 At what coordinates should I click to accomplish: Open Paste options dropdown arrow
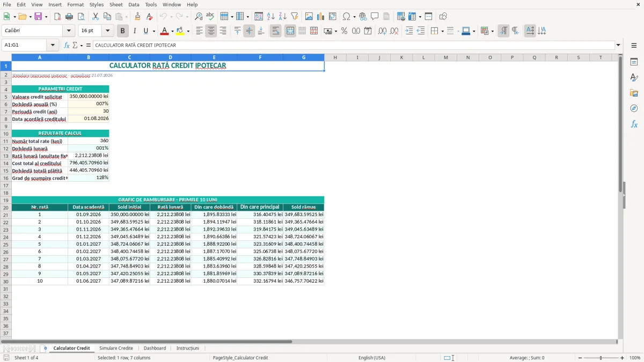click(126, 17)
